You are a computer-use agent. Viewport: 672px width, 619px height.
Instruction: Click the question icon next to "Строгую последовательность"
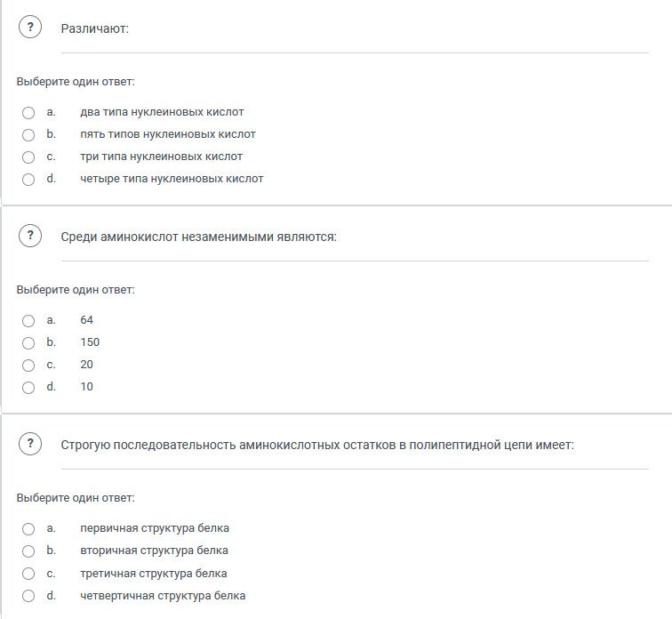(x=30, y=444)
